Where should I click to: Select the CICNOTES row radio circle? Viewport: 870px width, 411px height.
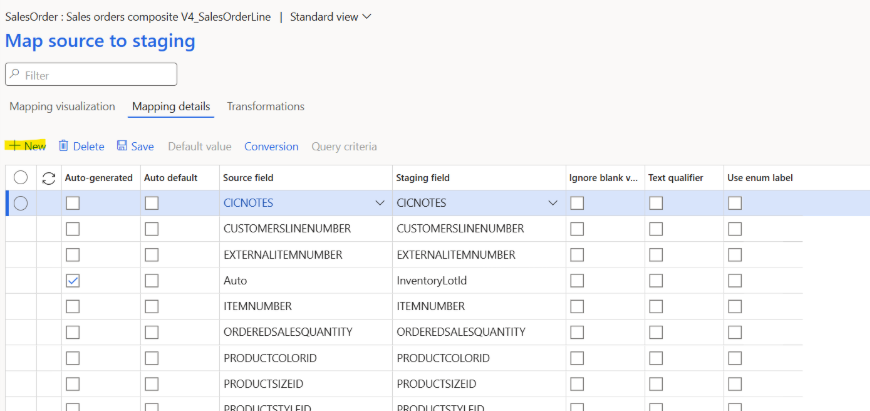[x=21, y=204]
